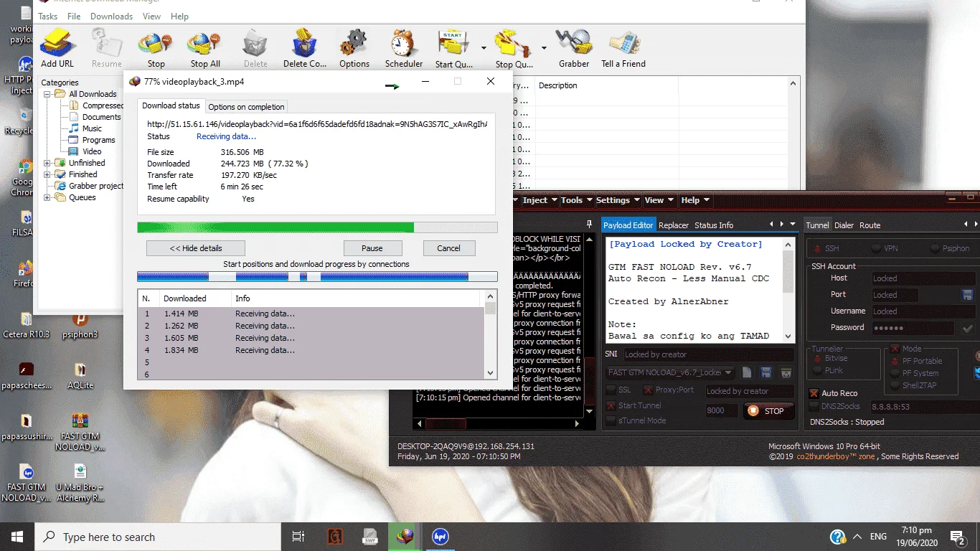Switch to the Status Info tab
980x551 pixels.
pyautogui.click(x=714, y=225)
